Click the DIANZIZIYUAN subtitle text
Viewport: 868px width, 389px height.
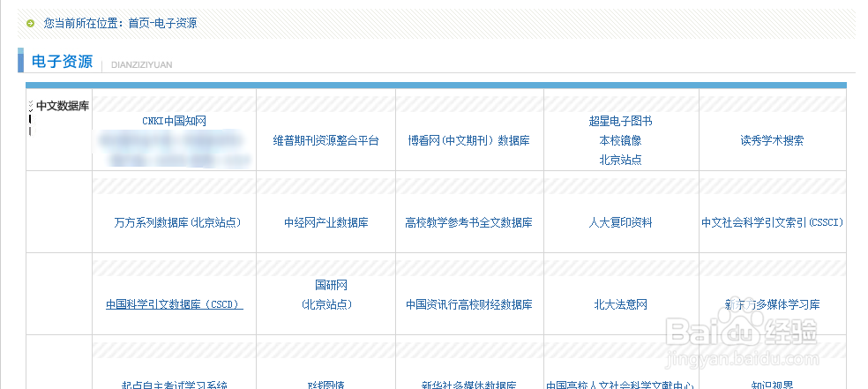click(142, 64)
